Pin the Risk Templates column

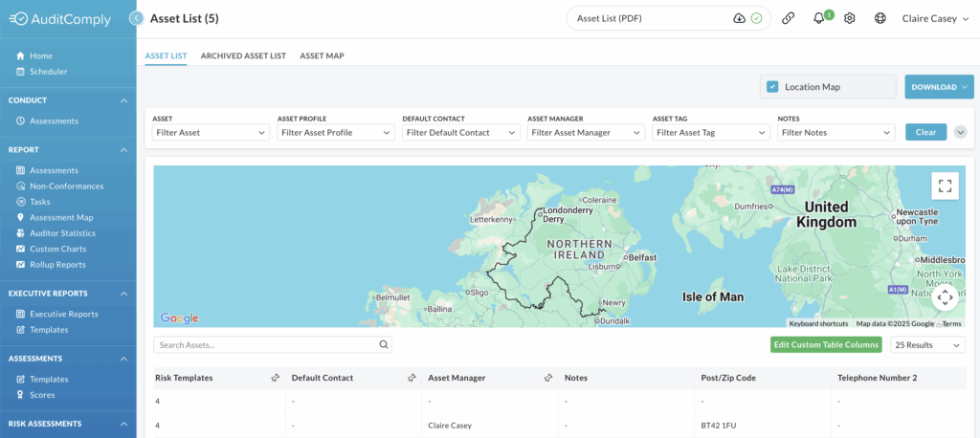[276, 378]
